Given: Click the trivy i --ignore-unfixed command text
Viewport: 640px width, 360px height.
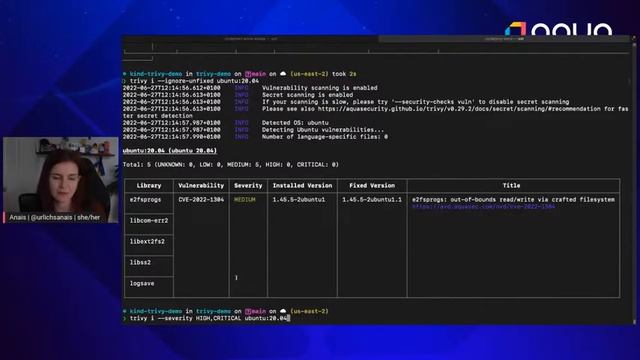Looking at the screenshot, I should click(194, 81).
